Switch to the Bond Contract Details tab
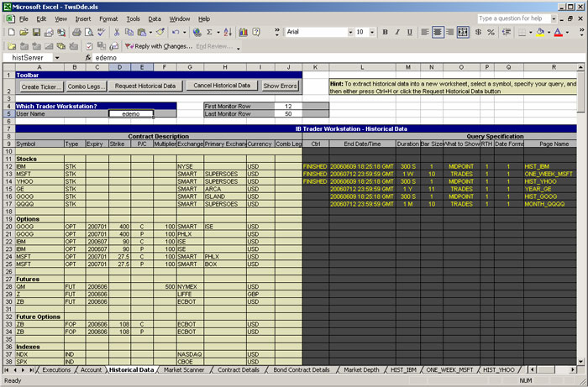 click(x=301, y=369)
